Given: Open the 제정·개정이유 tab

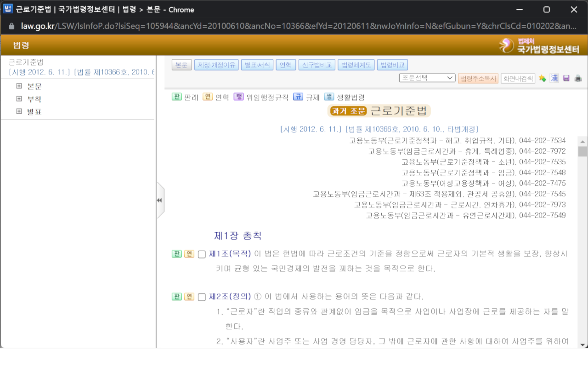Looking at the screenshot, I should tap(216, 65).
